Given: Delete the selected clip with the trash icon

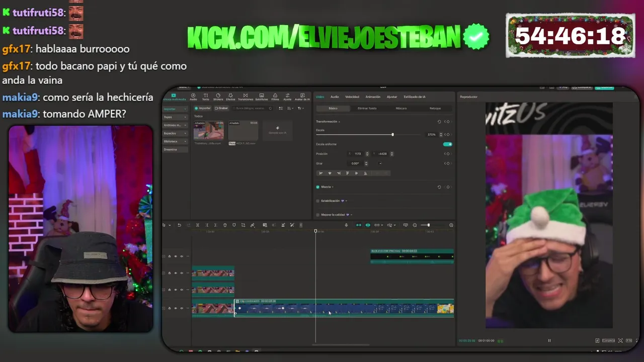Looking at the screenshot, I should [x=225, y=225].
